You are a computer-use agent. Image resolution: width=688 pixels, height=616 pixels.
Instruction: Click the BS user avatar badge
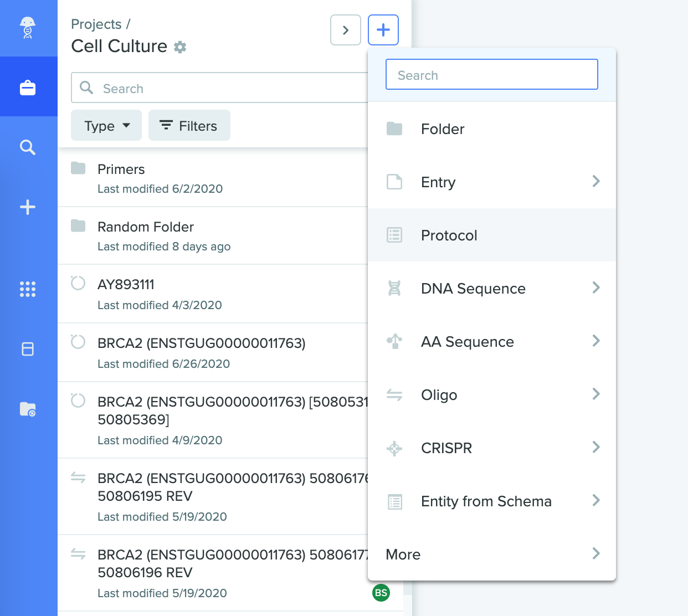(381, 593)
